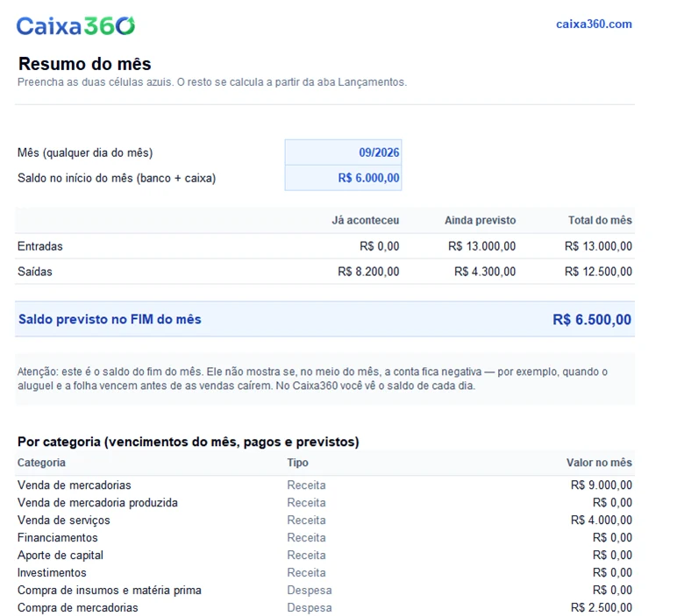Select the 'Venda de mercadorias' category row

click(x=324, y=485)
